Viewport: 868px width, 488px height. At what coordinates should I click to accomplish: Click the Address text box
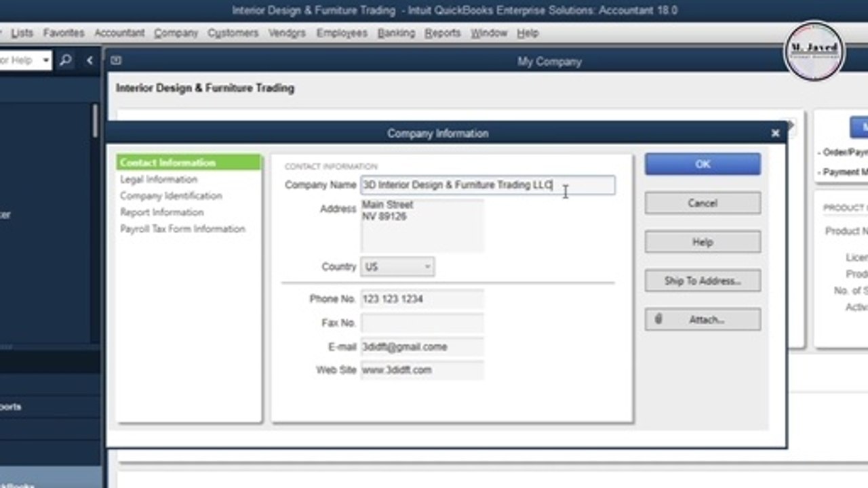tap(422, 225)
